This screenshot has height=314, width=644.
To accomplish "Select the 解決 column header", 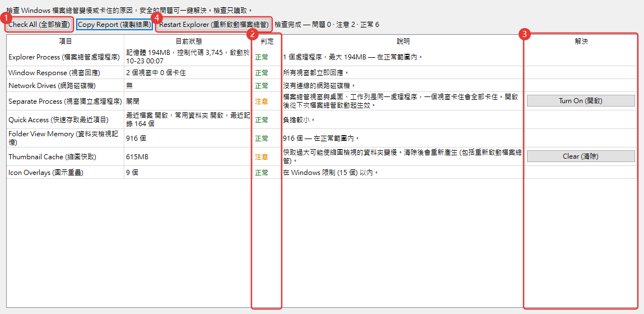I will coord(581,41).
